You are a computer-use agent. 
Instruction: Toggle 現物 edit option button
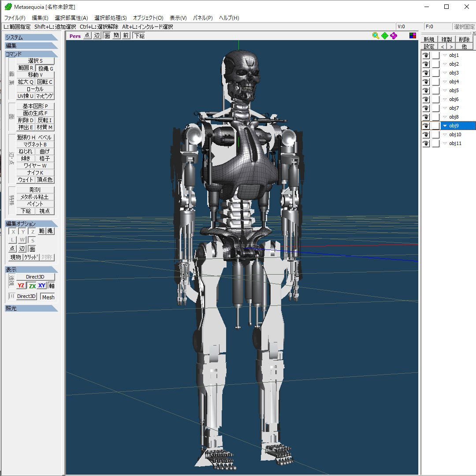(x=15, y=257)
